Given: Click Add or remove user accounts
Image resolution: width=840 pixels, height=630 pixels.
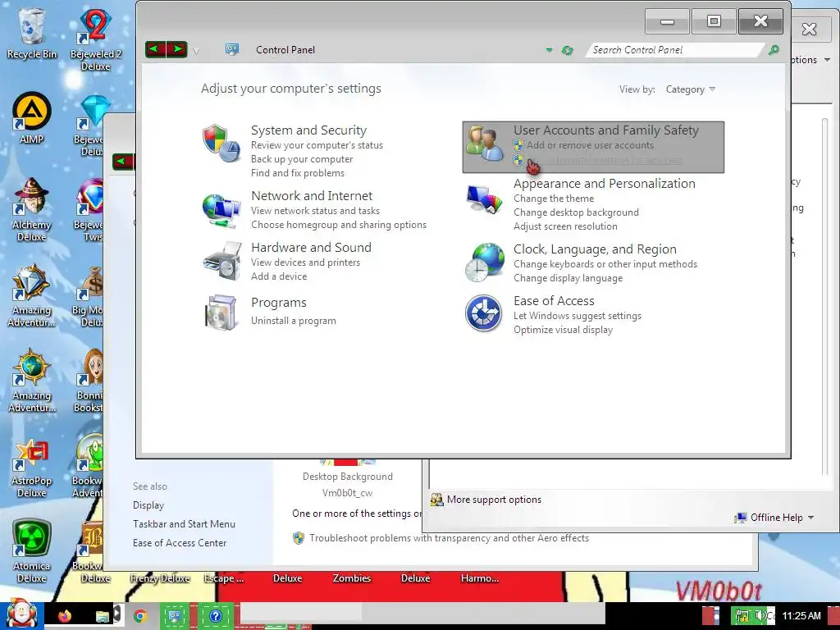Looking at the screenshot, I should [x=590, y=145].
